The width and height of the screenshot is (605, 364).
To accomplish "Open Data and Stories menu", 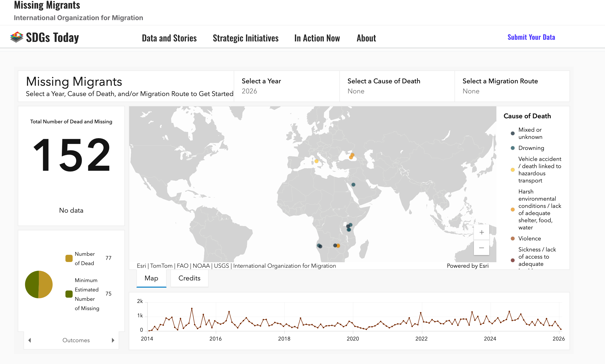I will (x=169, y=38).
